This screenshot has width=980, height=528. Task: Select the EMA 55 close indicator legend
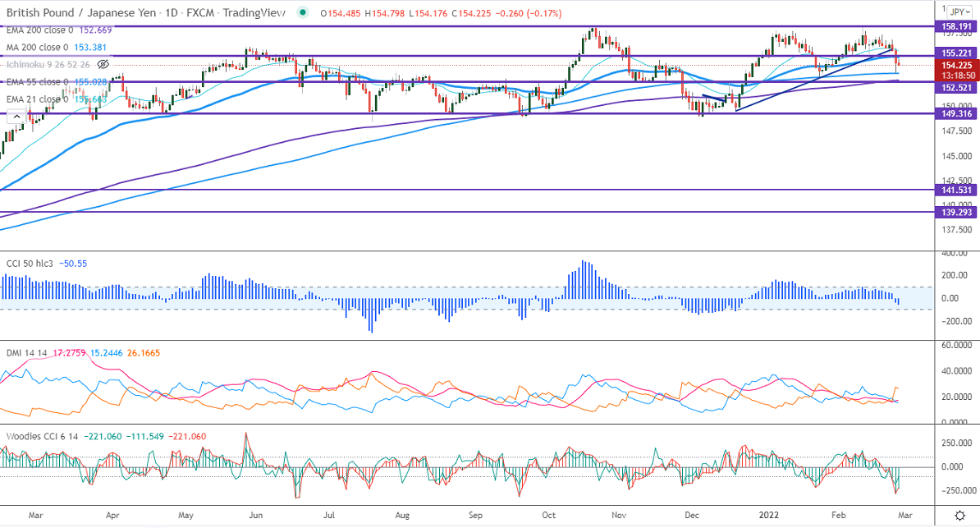[38, 82]
